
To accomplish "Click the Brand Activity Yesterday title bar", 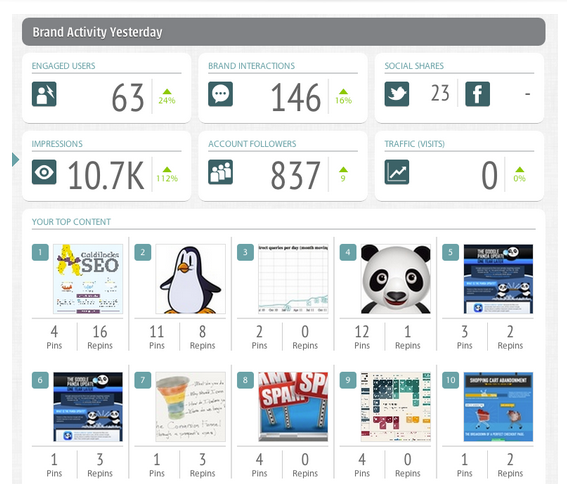I will click(x=284, y=32).
